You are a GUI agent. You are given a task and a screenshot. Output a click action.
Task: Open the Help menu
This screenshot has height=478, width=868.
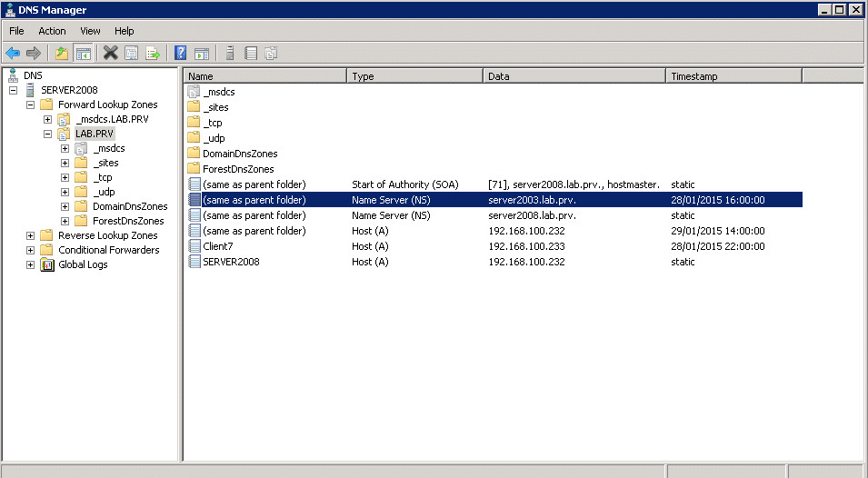tap(124, 31)
